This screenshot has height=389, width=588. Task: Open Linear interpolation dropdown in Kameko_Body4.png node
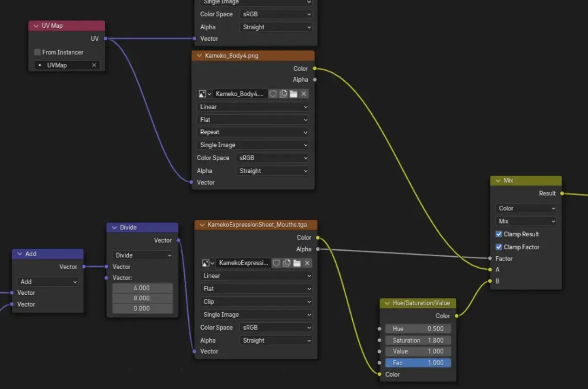(x=253, y=107)
